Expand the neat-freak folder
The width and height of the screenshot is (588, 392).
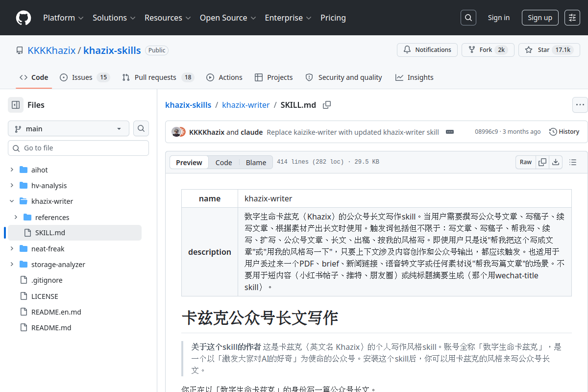pyautogui.click(x=12, y=248)
